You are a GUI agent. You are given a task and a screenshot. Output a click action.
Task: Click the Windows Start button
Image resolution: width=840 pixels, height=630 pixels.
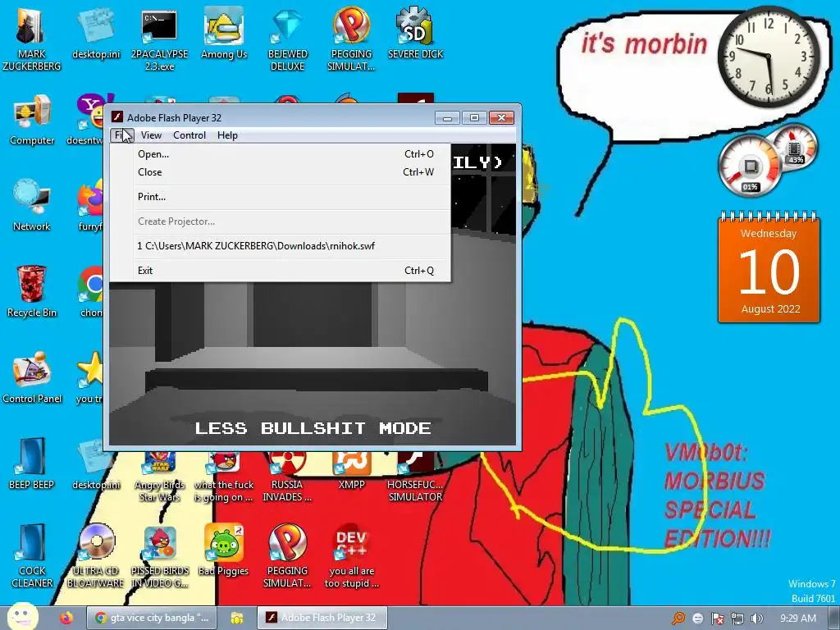pos(22,617)
